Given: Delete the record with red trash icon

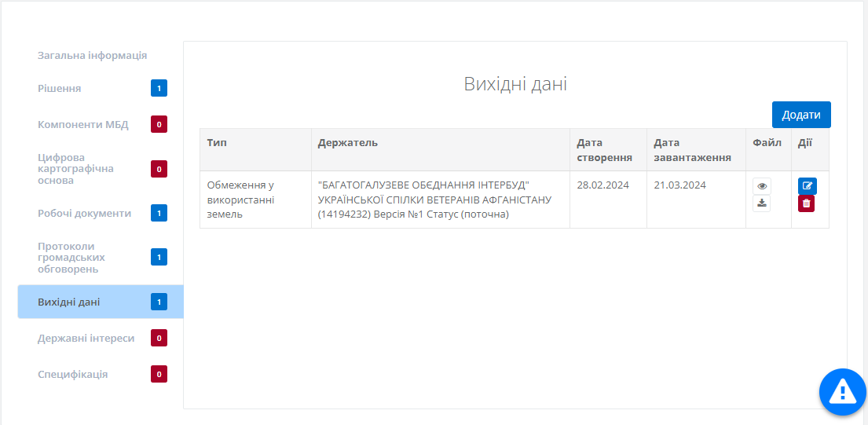Looking at the screenshot, I should 806,203.
